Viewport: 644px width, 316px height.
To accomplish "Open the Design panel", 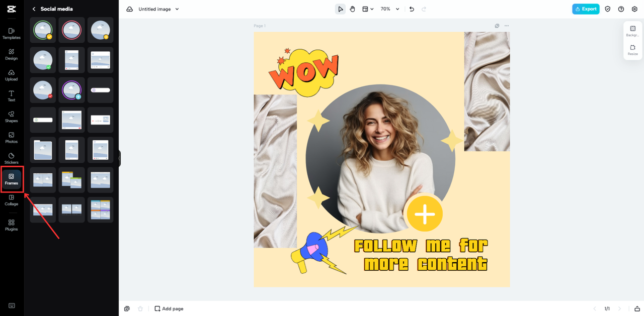I will (11, 54).
